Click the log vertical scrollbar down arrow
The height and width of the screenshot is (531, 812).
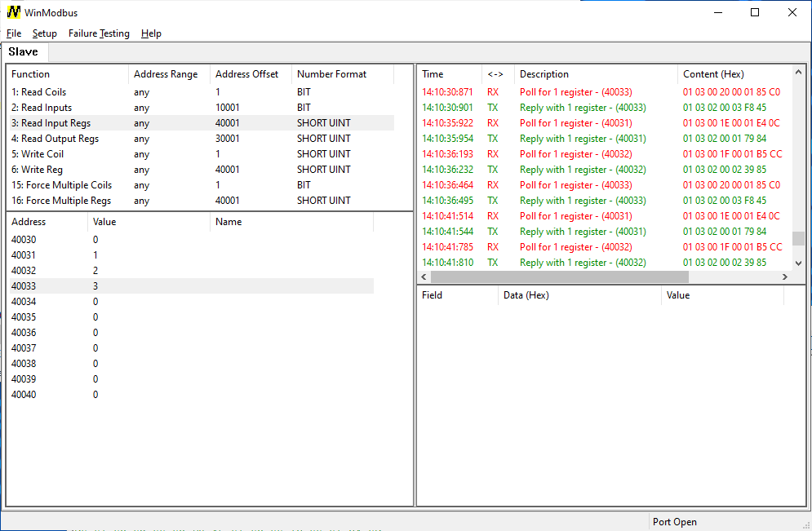[799, 263]
